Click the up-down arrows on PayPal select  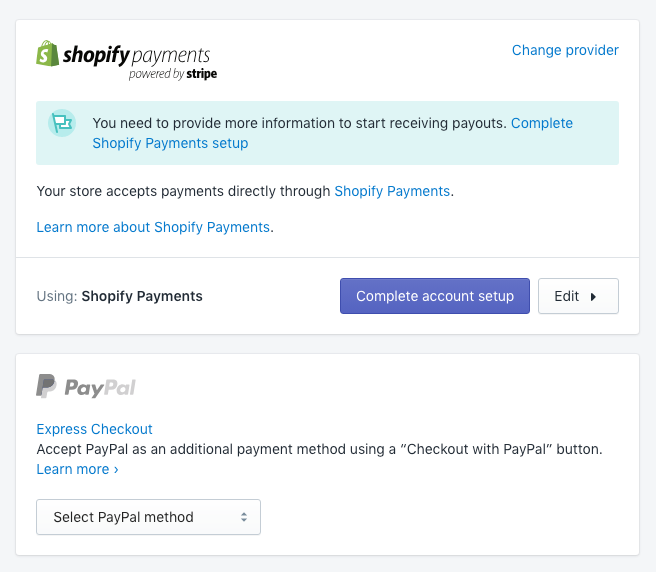(x=244, y=517)
